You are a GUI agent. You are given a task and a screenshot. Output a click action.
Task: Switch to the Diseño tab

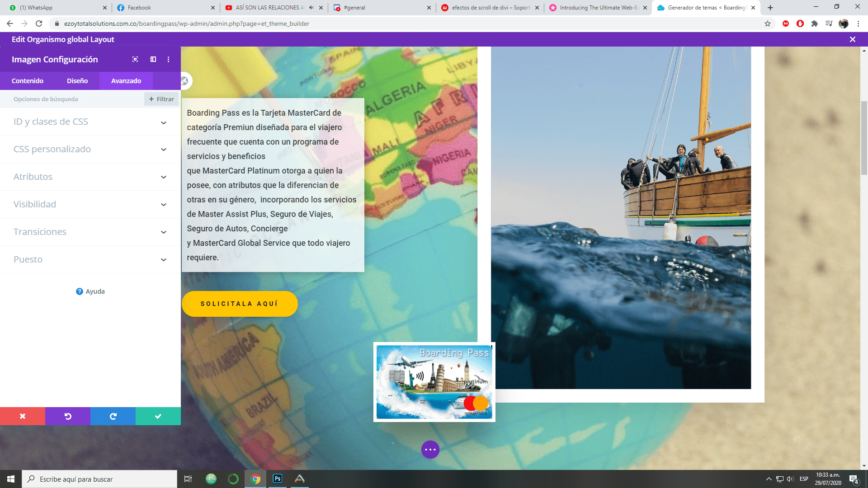click(x=77, y=81)
